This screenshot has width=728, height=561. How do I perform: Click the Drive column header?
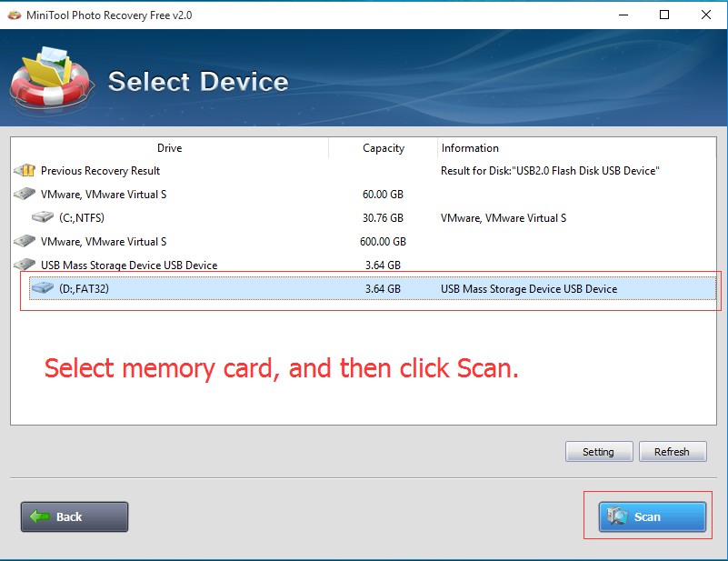click(x=169, y=148)
